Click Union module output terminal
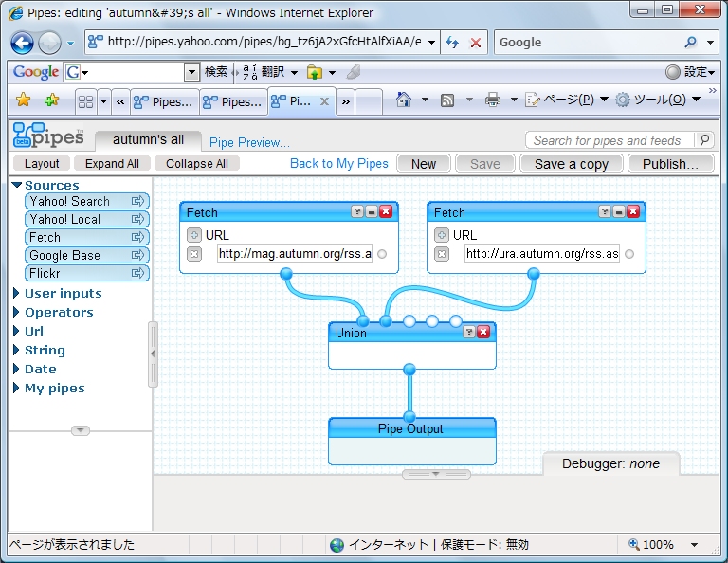The image size is (728, 563). point(409,370)
